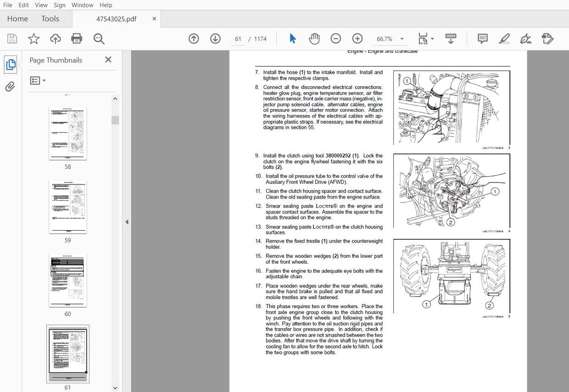Image resolution: width=569 pixels, height=392 pixels.
Task: Print the document
Action: pyautogui.click(x=77, y=39)
